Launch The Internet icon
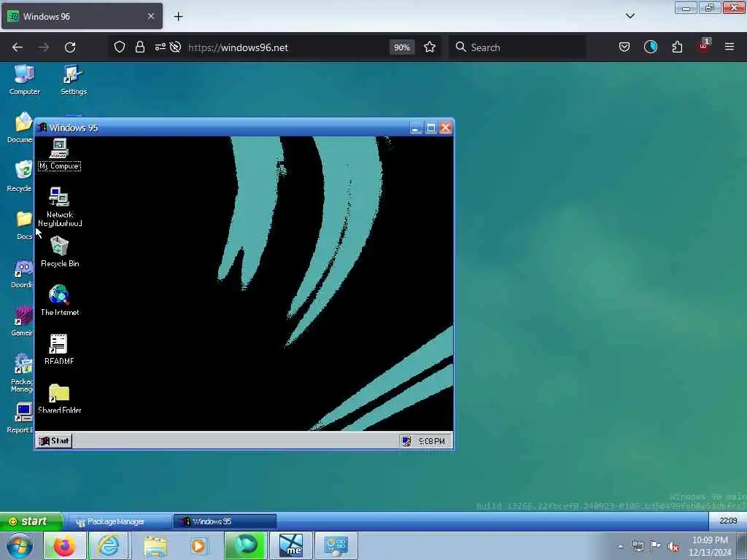 [x=60, y=300]
